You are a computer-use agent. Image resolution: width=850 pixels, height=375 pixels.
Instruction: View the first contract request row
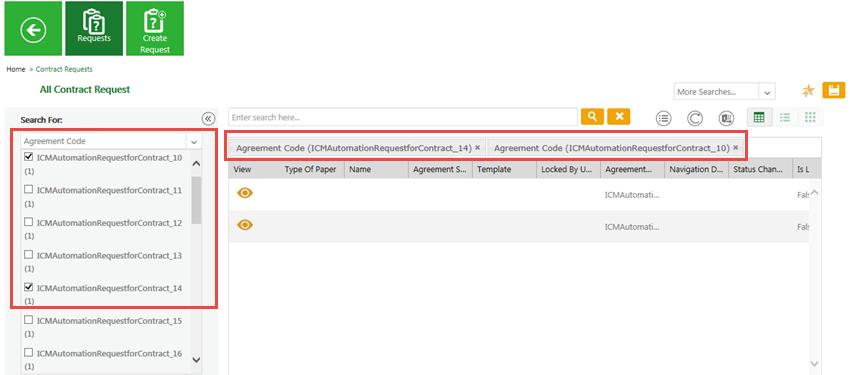point(245,193)
